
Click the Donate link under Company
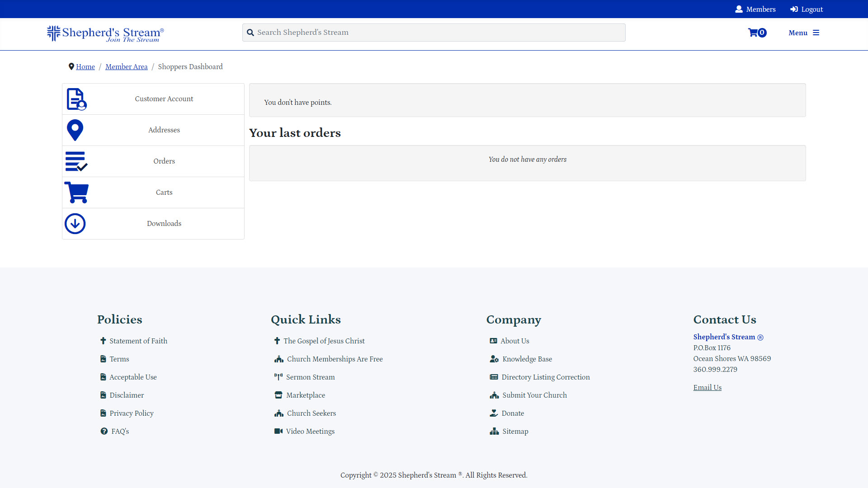point(513,413)
